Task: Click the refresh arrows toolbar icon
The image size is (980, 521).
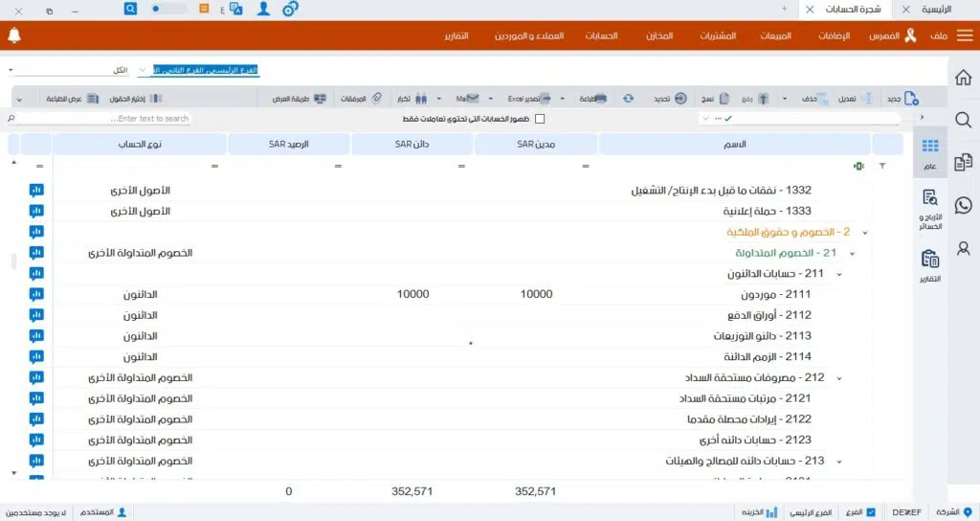Action: (x=628, y=99)
